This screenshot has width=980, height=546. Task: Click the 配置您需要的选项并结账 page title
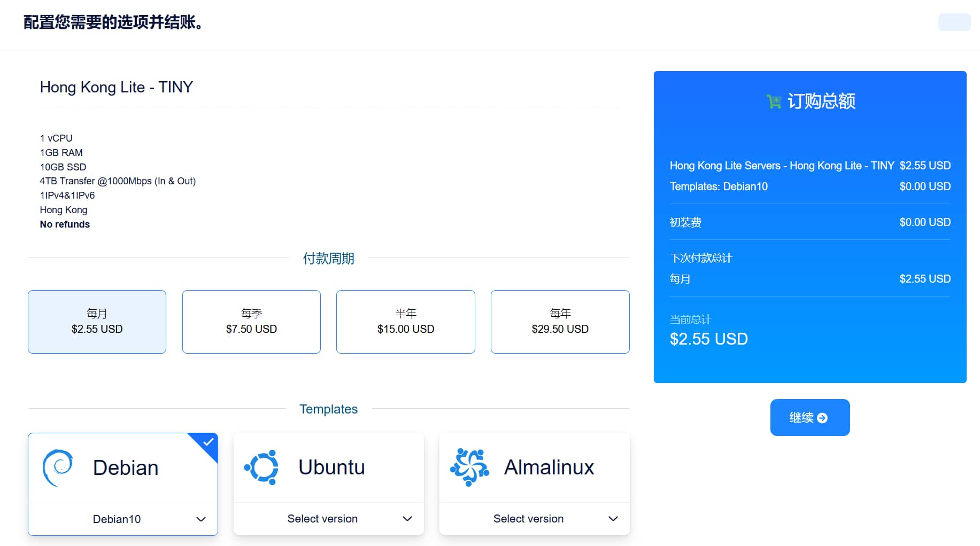(113, 22)
